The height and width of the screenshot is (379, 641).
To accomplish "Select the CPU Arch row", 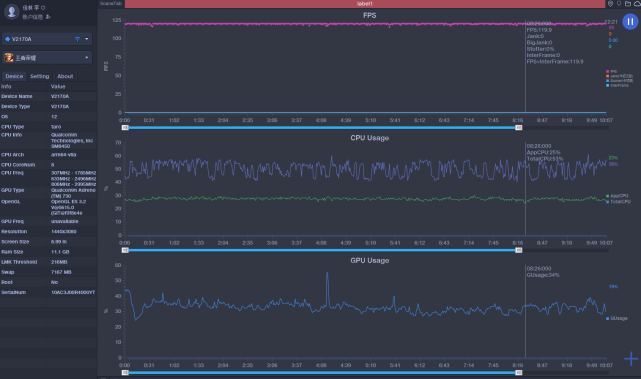I will coord(48,155).
